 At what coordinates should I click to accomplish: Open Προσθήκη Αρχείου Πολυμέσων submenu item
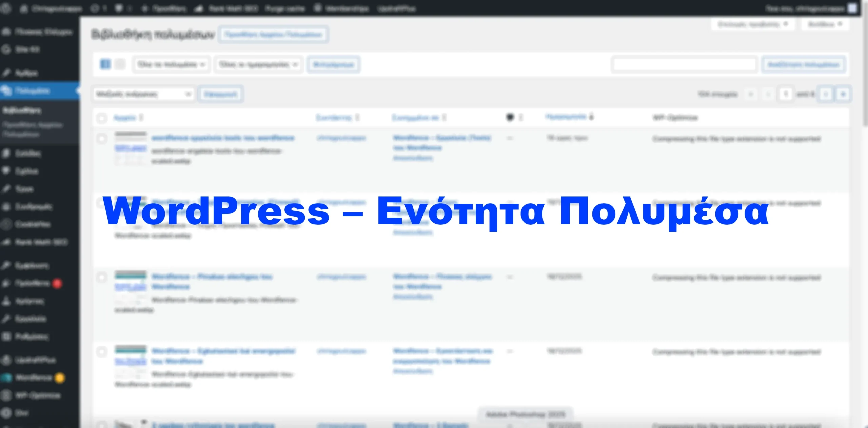(33, 129)
